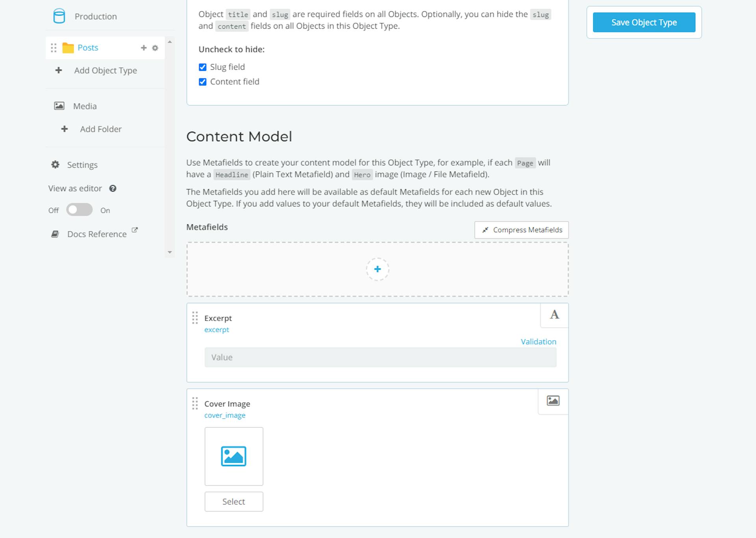Viewport: 756px width, 538px height.
Task: Open the Production bucket icon
Action: [x=59, y=16]
